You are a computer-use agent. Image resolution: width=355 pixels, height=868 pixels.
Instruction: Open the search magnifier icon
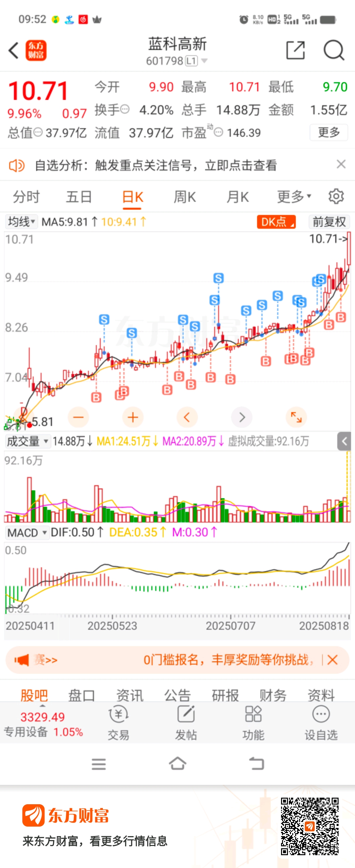click(x=334, y=50)
